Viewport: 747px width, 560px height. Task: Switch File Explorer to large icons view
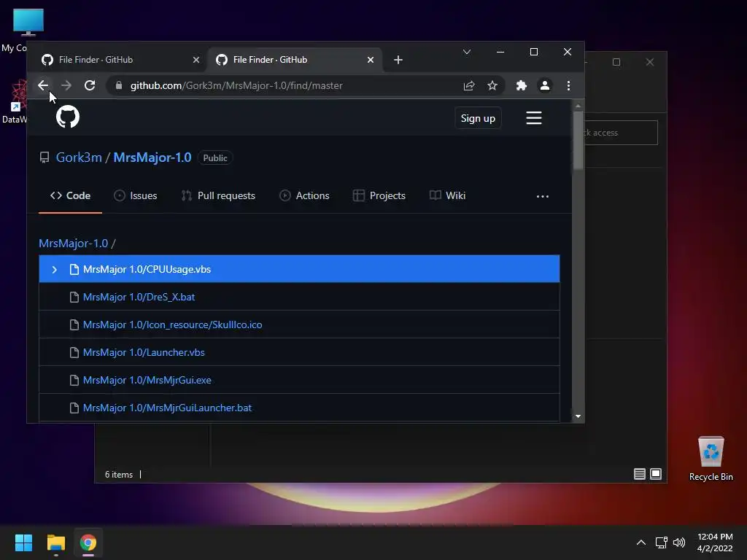point(656,474)
